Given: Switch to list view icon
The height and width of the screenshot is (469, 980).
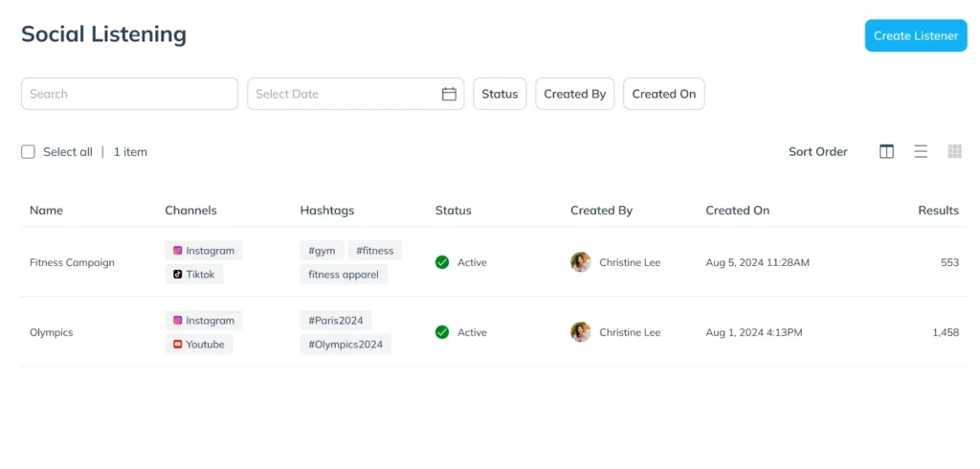Looking at the screenshot, I should pyautogui.click(x=921, y=151).
